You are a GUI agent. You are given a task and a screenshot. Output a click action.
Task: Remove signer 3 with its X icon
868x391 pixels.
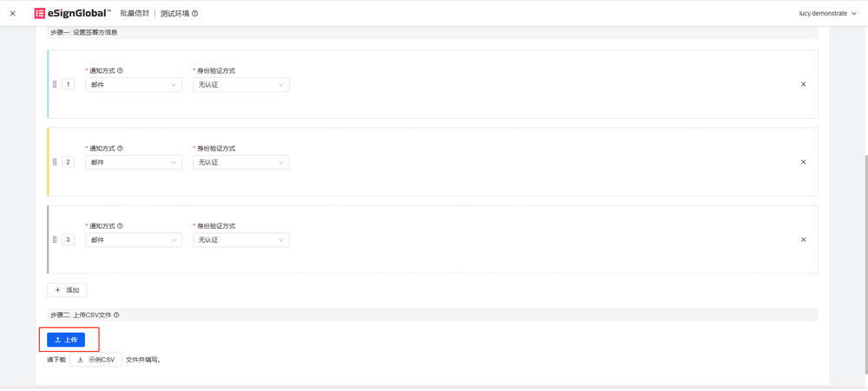click(803, 240)
